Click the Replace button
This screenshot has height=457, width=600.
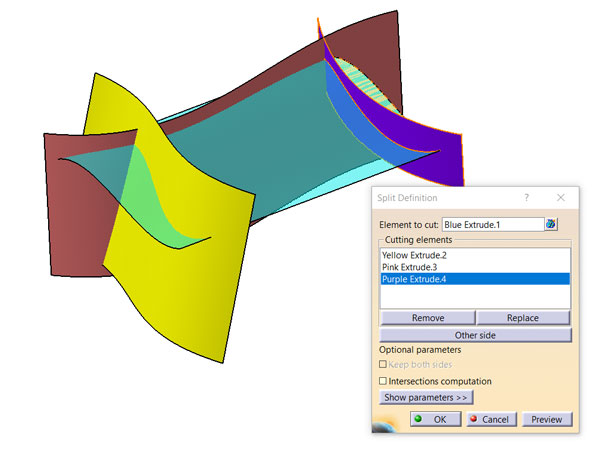coord(523,318)
